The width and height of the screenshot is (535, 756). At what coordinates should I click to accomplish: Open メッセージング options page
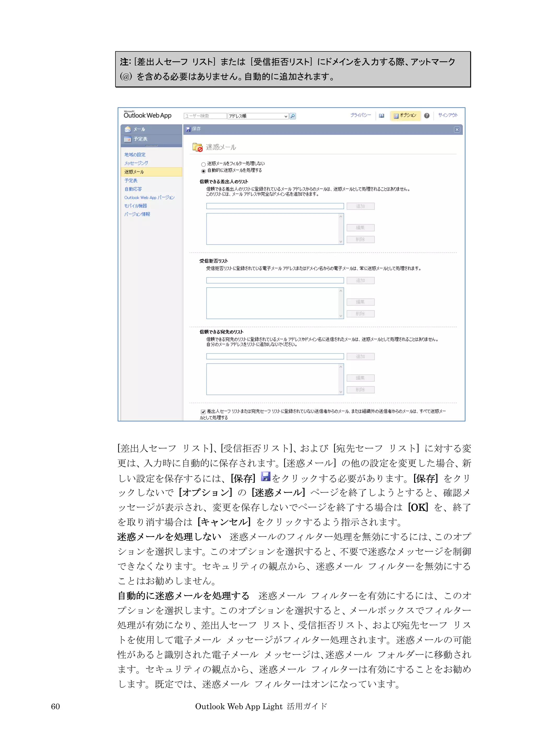tap(136, 163)
